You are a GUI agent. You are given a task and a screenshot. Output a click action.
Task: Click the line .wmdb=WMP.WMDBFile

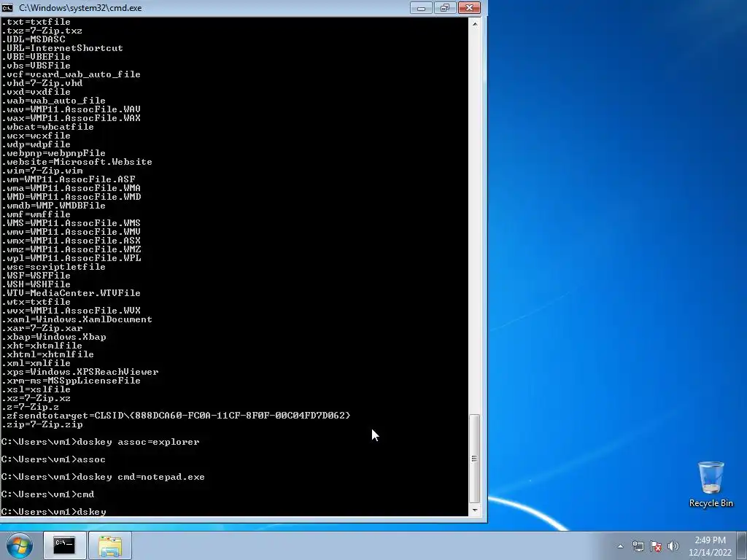pos(54,206)
